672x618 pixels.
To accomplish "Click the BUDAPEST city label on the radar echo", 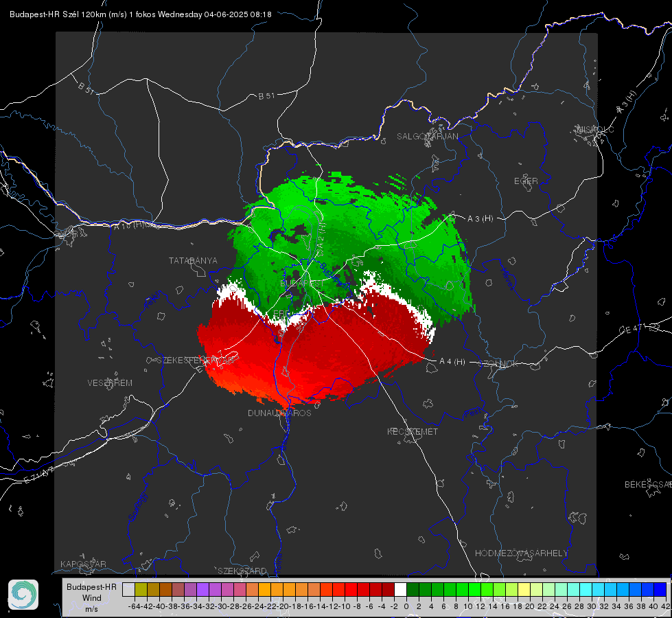I will point(302,284).
